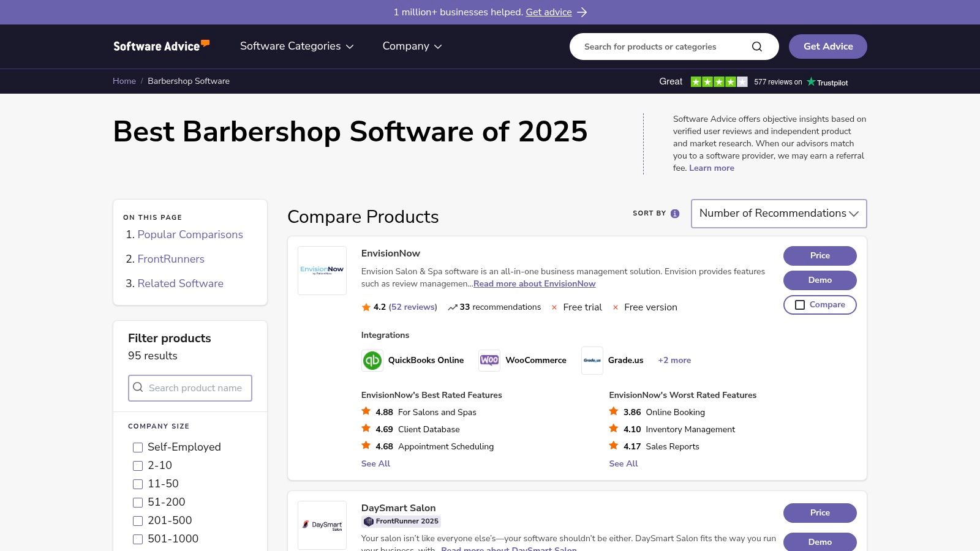Check the 201-500 company size box
Image resolution: width=980 pixels, height=551 pixels.
(x=138, y=521)
